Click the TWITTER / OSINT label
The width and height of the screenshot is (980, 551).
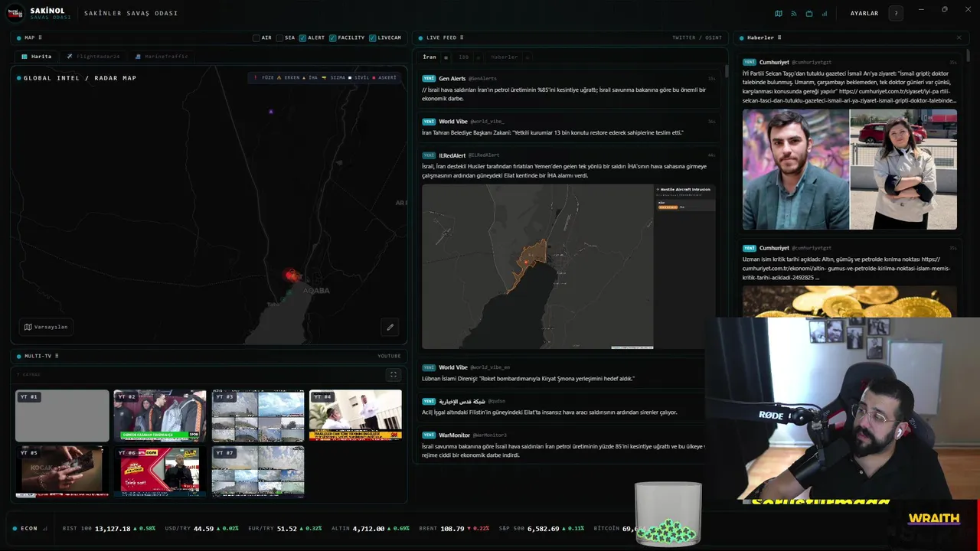pos(697,37)
